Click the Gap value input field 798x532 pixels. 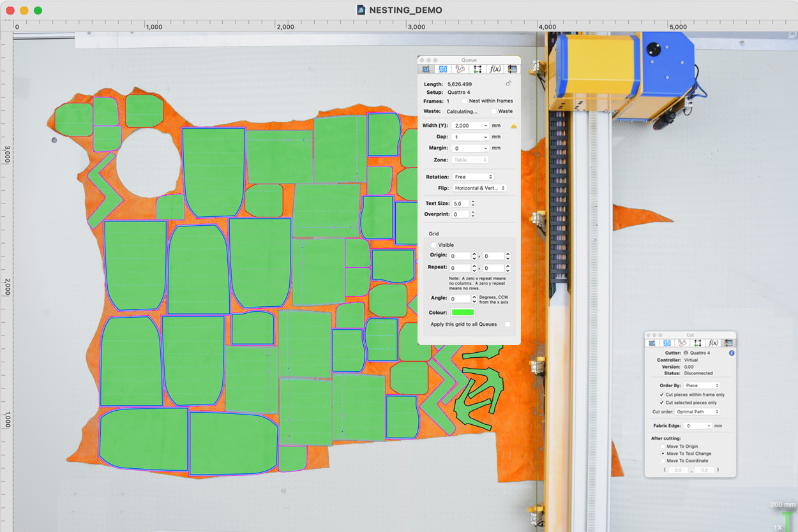click(x=468, y=137)
